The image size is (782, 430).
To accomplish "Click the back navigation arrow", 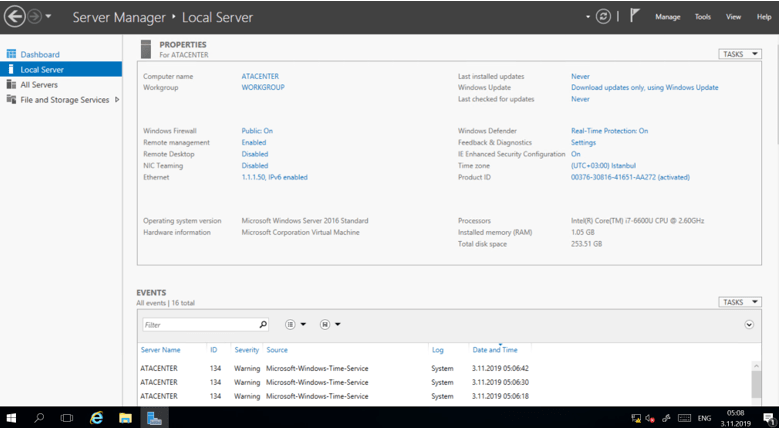I will (14, 17).
